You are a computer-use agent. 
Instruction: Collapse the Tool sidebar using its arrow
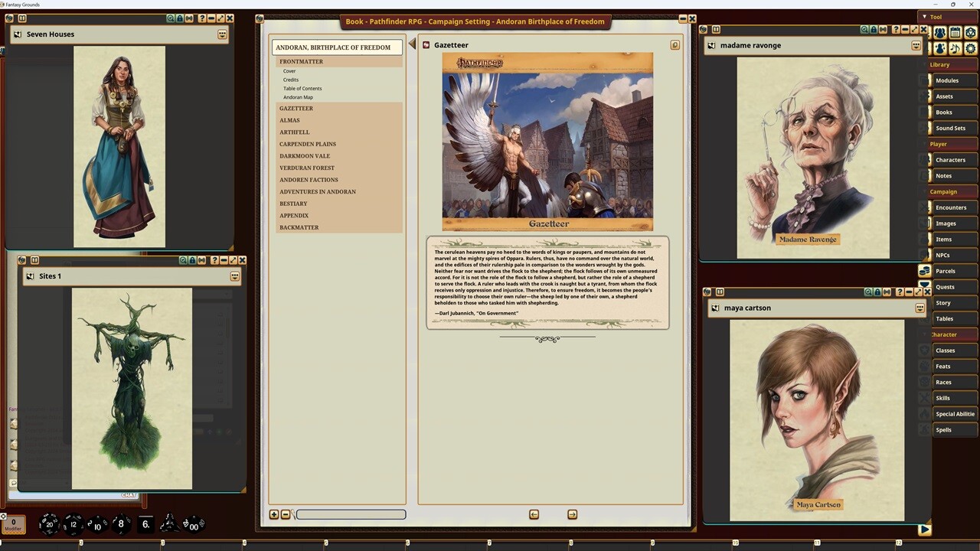point(925,16)
